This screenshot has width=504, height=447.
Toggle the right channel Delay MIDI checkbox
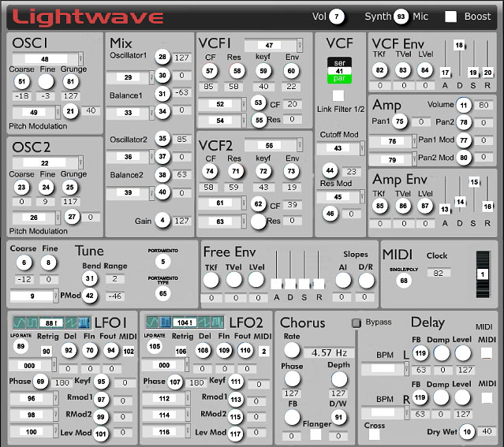(487, 398)
